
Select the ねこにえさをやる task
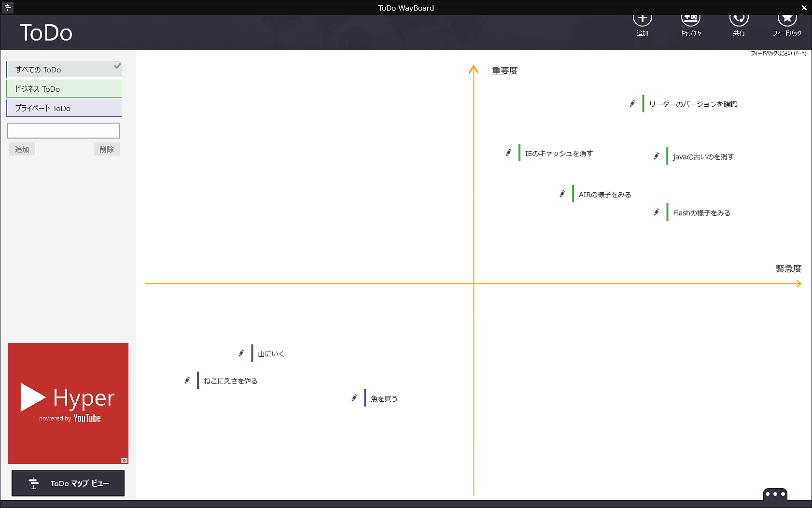[230, 381]
